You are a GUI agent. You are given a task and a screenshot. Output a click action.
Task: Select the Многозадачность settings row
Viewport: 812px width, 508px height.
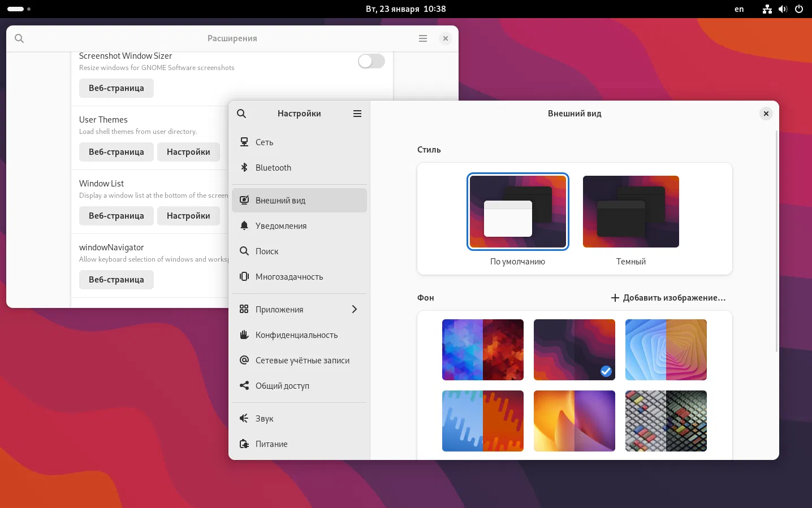click(x=300, y=277)
